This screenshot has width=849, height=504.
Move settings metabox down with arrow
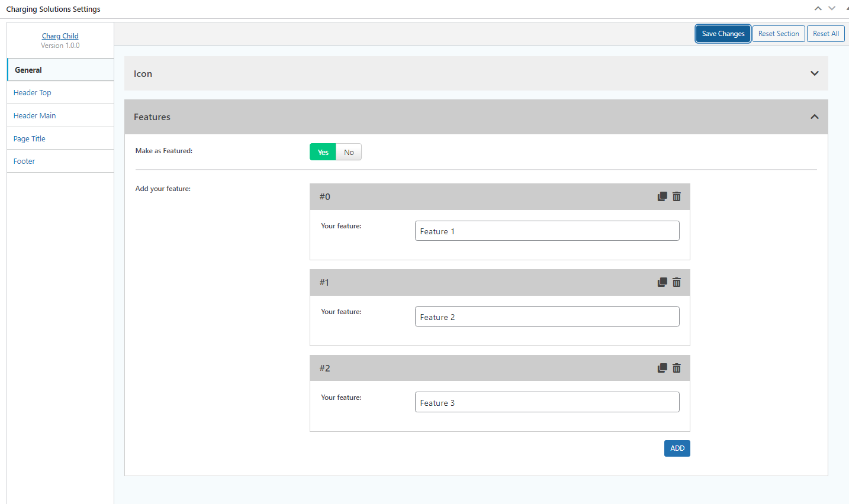pyautogui.click(x=832, y=8)
